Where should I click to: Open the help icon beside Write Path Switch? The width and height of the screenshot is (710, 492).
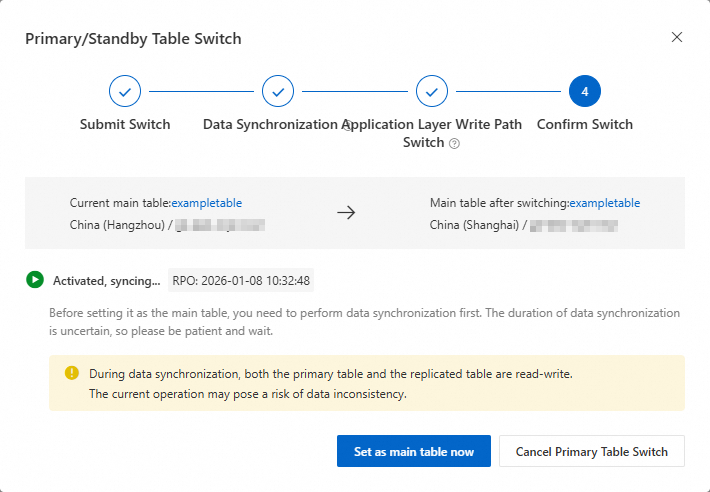pos(454,143)
